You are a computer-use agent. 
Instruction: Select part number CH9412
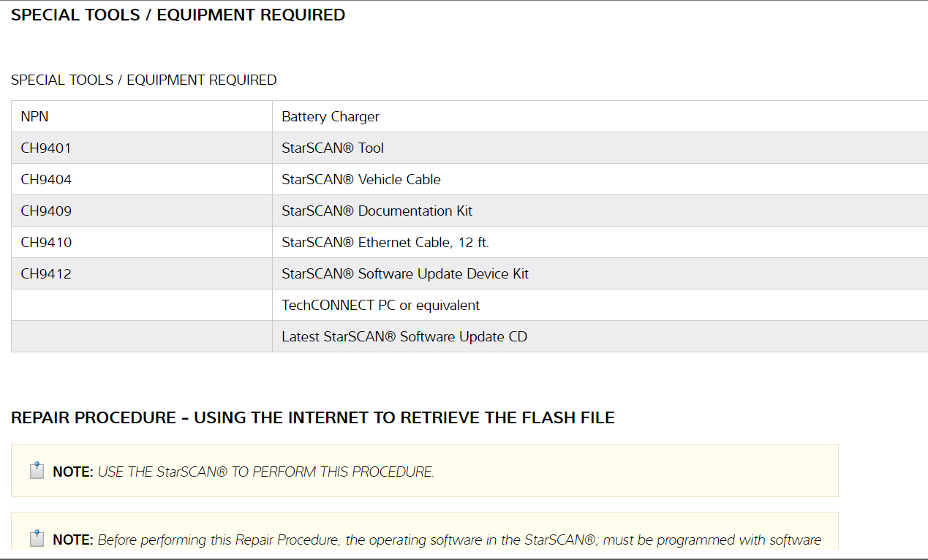(x=46, y=274)
